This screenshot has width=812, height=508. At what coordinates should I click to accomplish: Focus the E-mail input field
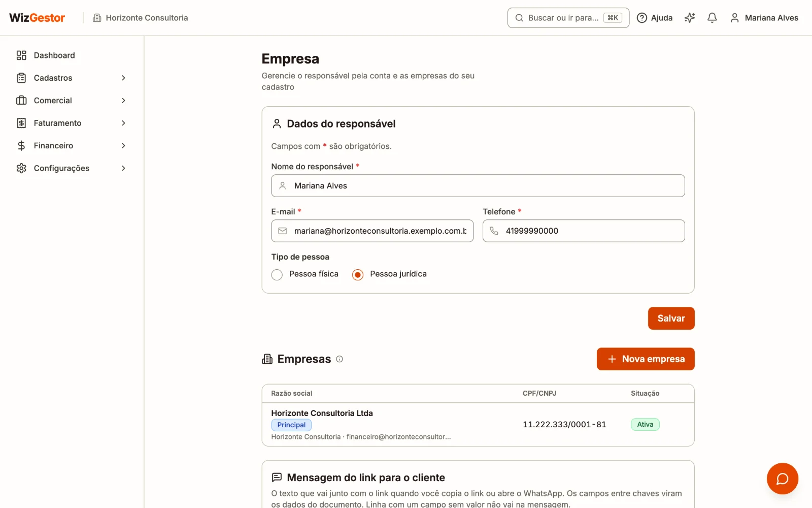[373, 231]
